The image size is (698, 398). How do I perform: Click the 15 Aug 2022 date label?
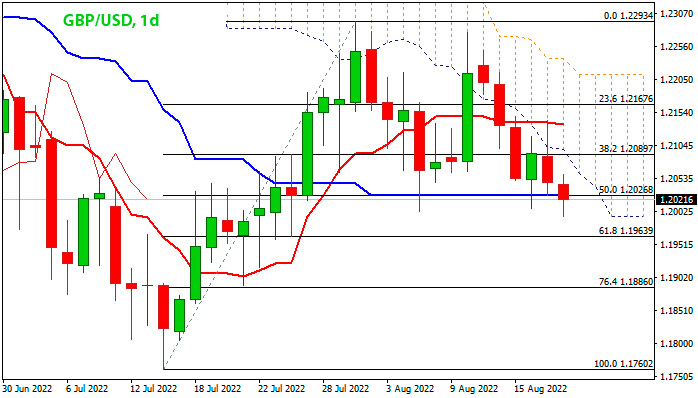click(540, 389)
